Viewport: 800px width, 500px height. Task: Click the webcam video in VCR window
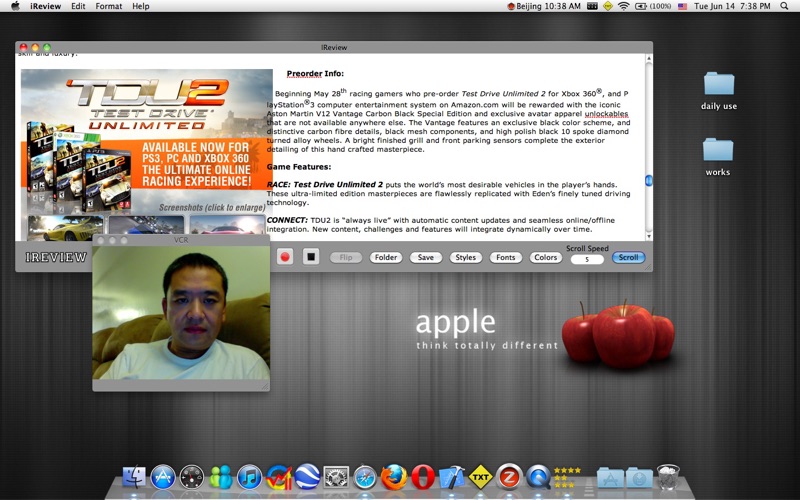181,313
